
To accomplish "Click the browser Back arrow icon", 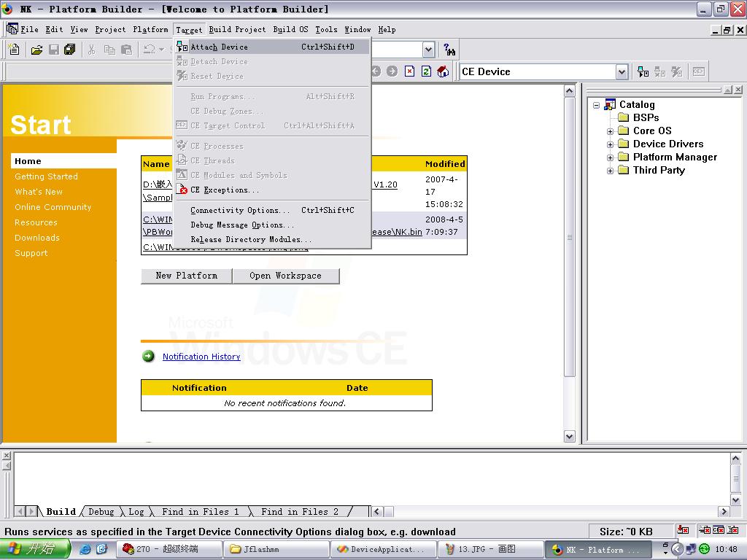I will click(376, 71).
